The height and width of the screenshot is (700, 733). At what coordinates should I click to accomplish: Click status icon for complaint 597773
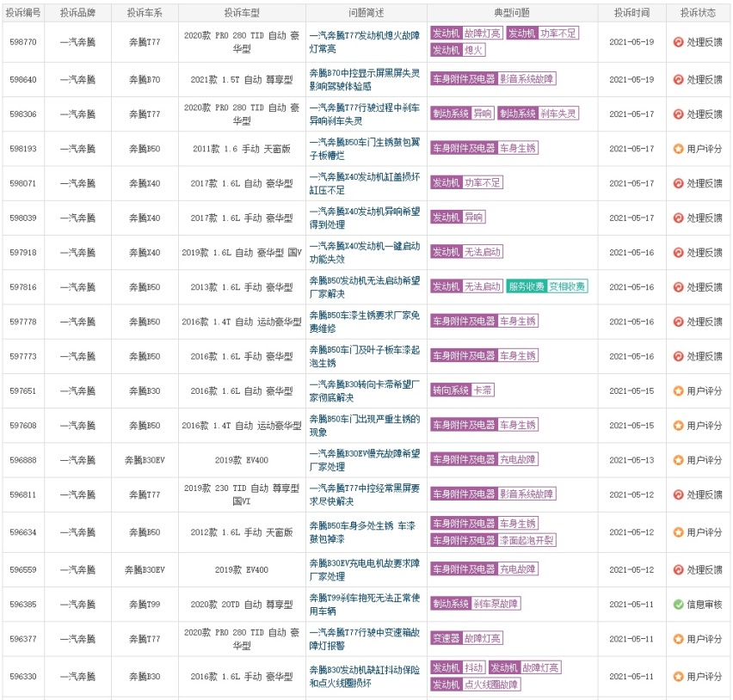pyautogui.click(x=678, y=356)
